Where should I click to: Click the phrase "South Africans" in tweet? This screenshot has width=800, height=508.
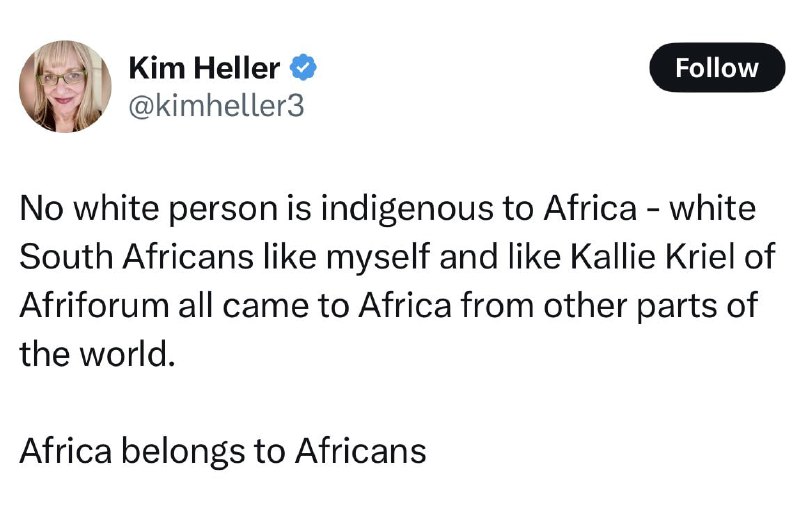point(136,256)
